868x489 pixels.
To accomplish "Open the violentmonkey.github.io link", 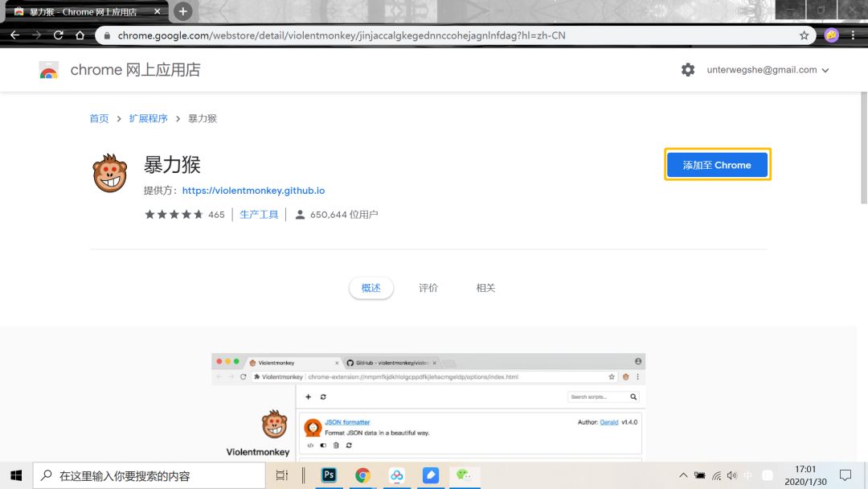I will 253,191.
